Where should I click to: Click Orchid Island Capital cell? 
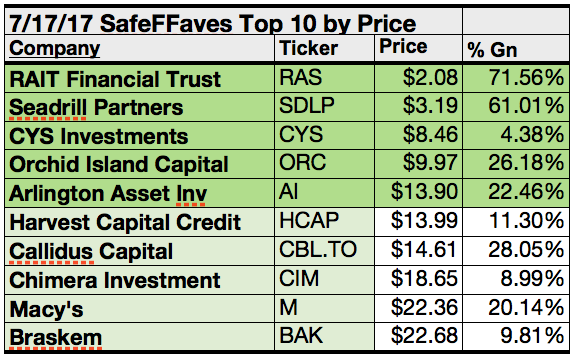pyautogui.click(x=140, y=164)
